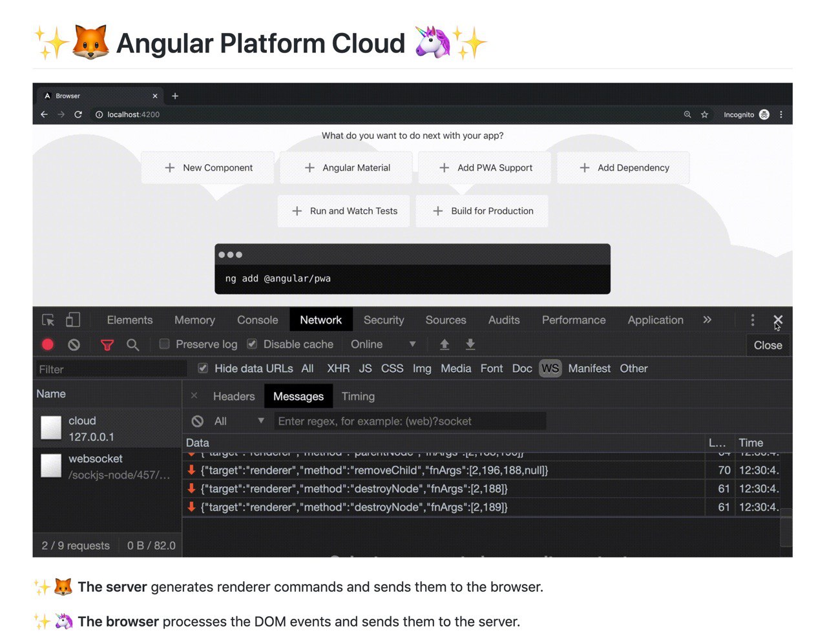Switch to the Performance panel
This screenshot has height=644, width=827.
click(x=574, y=320)
